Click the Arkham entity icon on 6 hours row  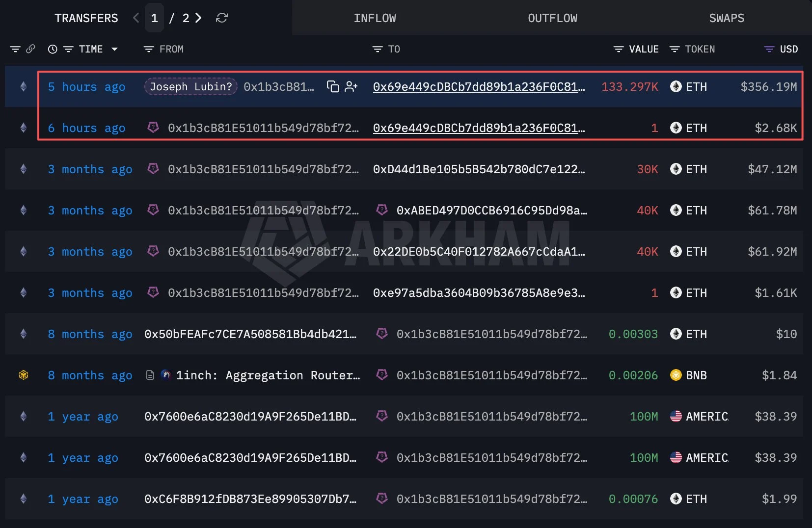153,128
